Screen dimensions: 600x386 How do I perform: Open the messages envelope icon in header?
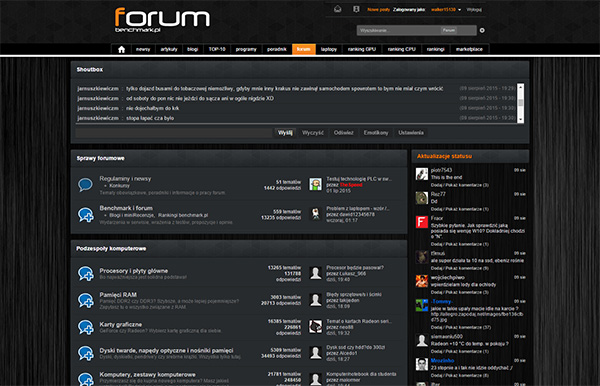tap(338, 9)
